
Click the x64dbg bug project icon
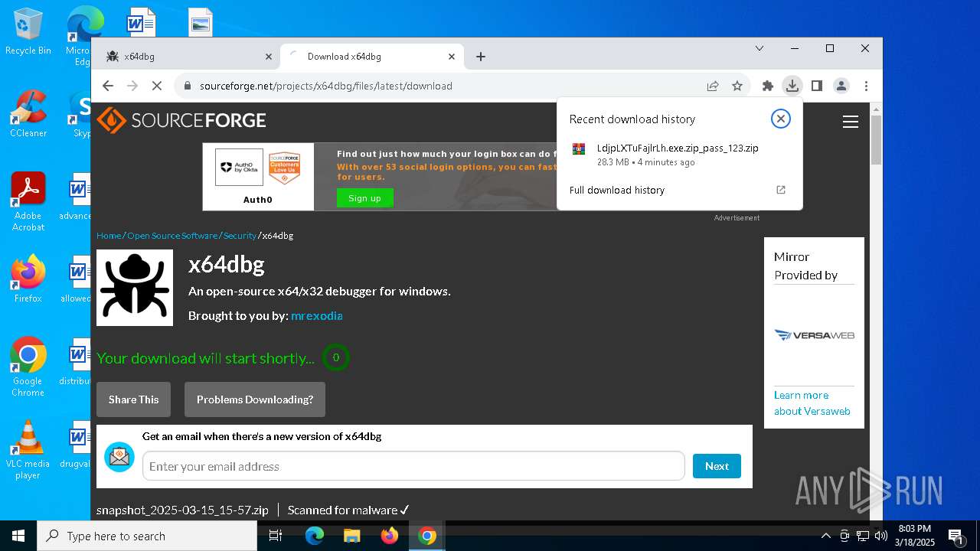click(135, 288)
